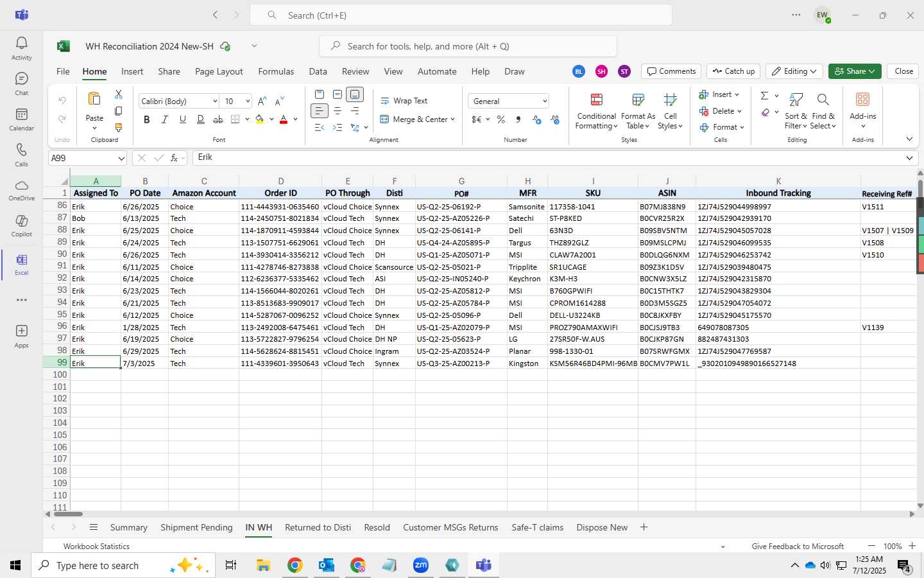Image resolution: width=924 pixels, height=578 pixels.
Task: Click Give Feedback to Microsoft
Action: pyautogui.click(x=798, y=547)
